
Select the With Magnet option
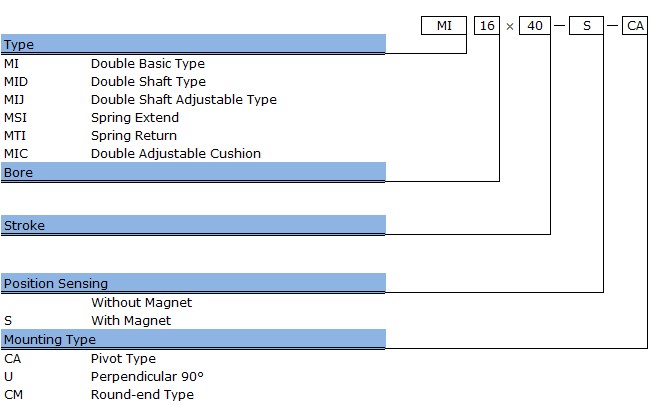[131, 321]
